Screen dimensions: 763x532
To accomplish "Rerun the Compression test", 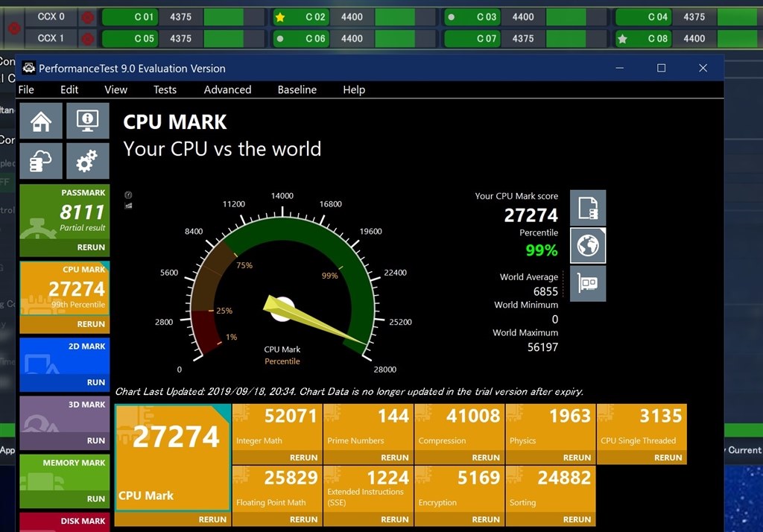I will pyautogui.click(x=486, y=457).
